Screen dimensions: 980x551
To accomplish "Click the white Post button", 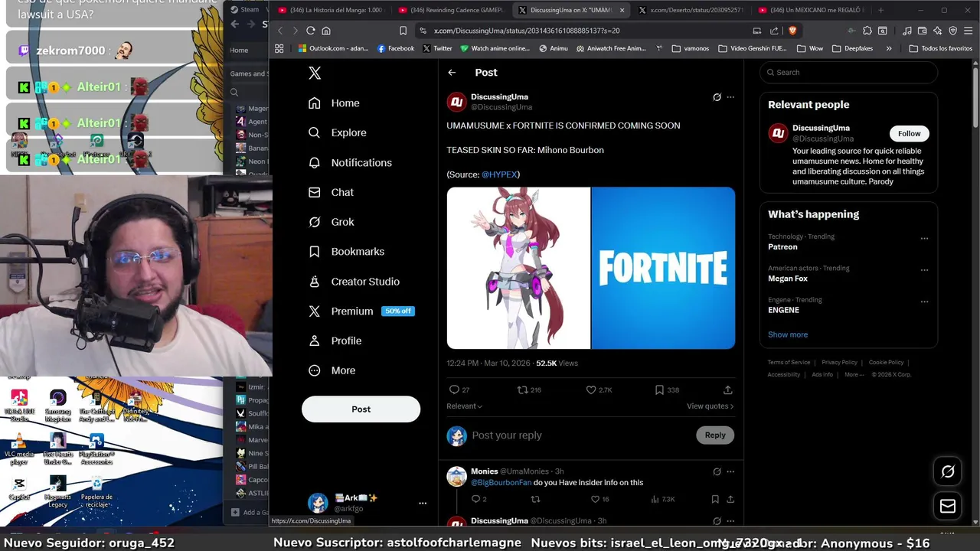I will tap(361, 409).
